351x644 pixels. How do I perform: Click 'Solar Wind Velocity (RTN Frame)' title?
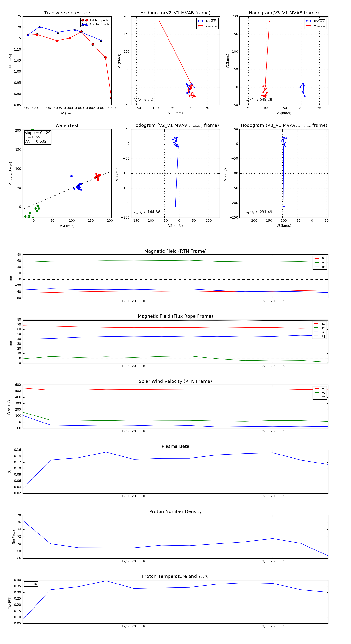175,381
